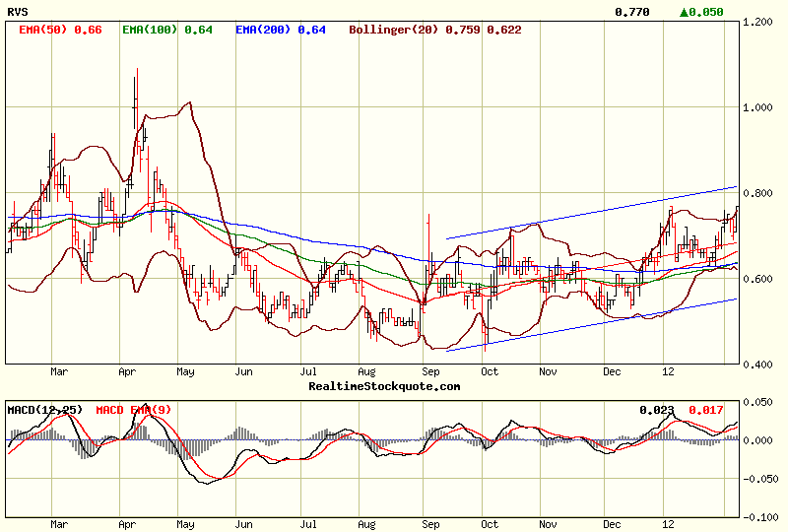Image resolution: width=788 pixels, height=532 pixels.
Task: Click the '12' year marker on the time axis
Action: tap(669, 372)
